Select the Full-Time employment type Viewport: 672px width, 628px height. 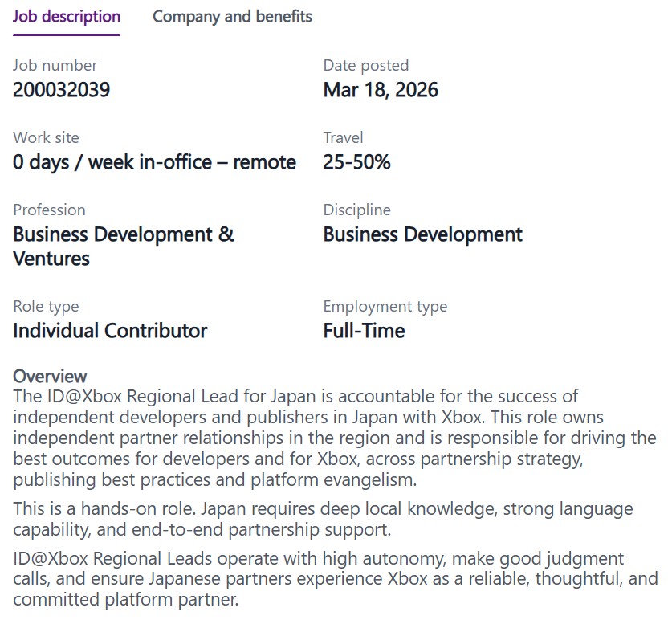click(x=364, y=331)
